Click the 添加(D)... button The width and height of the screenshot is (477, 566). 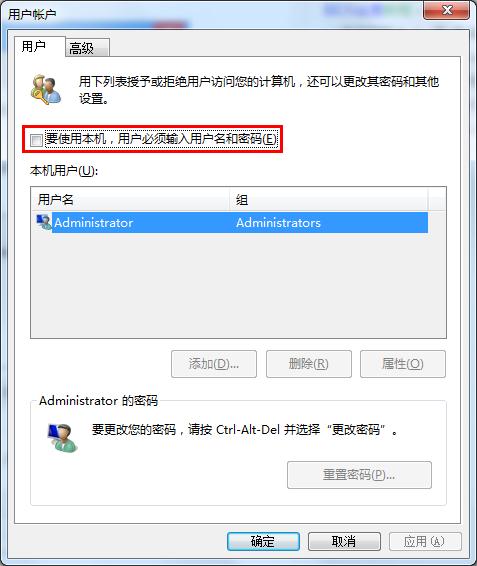pos(214,364)
